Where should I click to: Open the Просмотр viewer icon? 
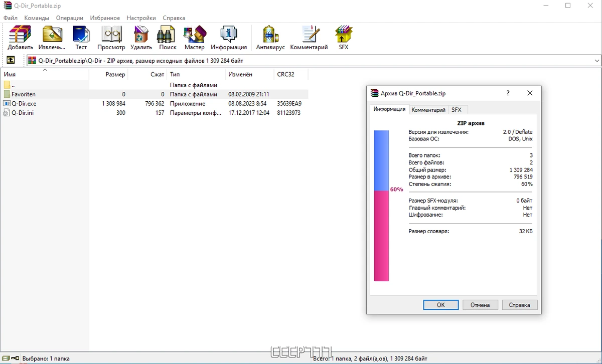pyautogui.click(x=111, y=34)
